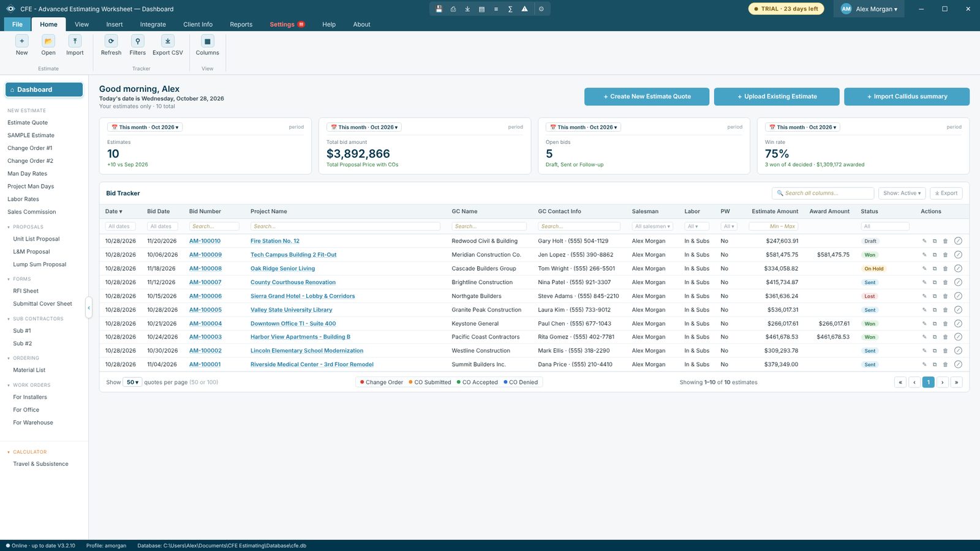Click the New estimate ribbon icon
Viewport: 980px width, 551px height.
(x=22, y=41)
